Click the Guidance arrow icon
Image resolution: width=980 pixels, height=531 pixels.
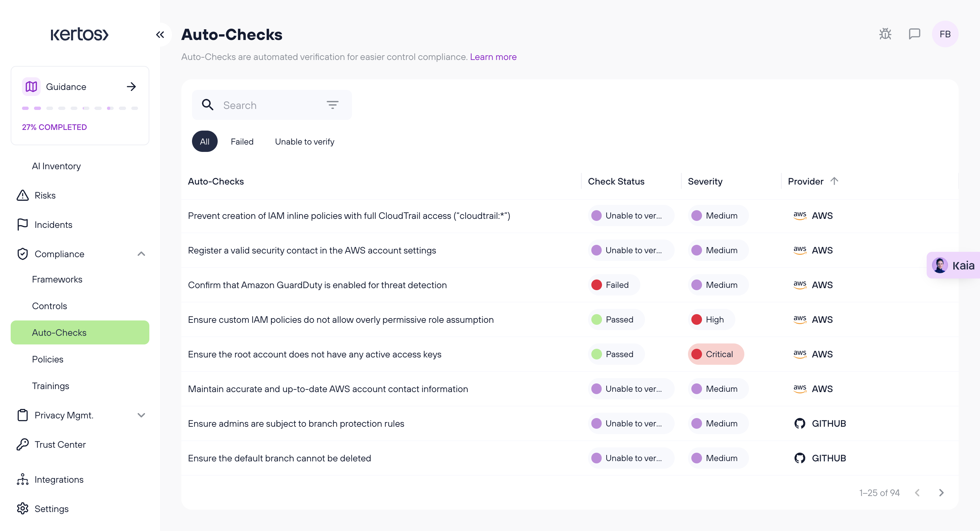coord(131,87)
